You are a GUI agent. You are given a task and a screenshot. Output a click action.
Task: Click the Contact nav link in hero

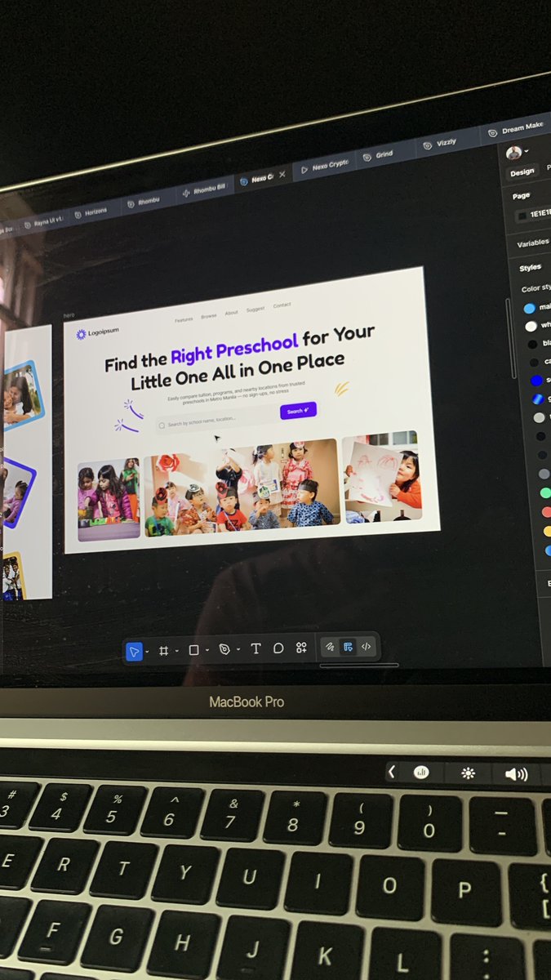click(x=282, y=305)
